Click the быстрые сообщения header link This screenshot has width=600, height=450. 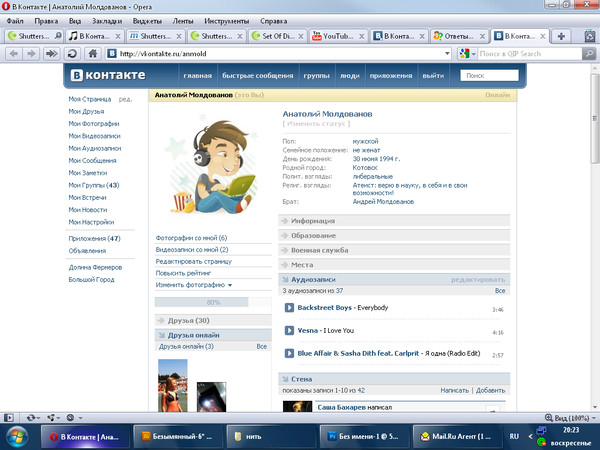coord(258,75)
